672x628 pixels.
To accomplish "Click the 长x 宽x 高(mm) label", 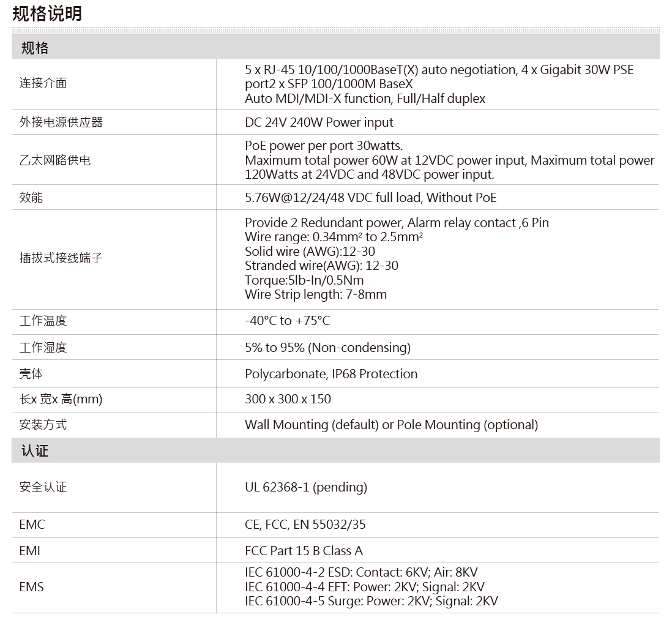I will point(61,399).
